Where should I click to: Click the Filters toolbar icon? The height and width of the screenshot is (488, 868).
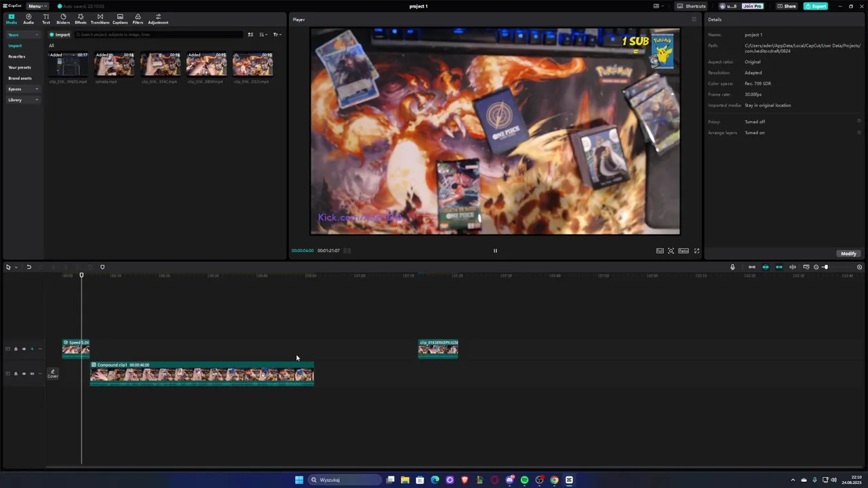pos(138,19)
